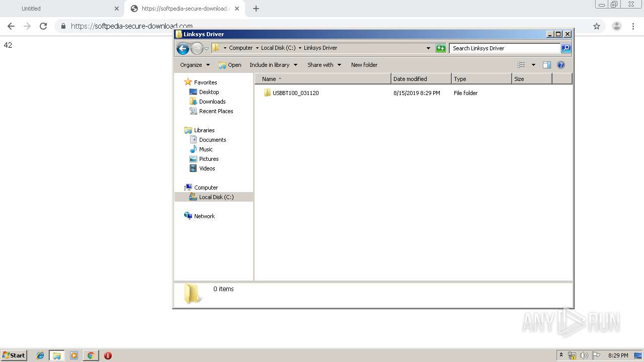Click Linksys Driver breadcrumb segment
This screenshot has height=362, width=644.
point(320,48)
